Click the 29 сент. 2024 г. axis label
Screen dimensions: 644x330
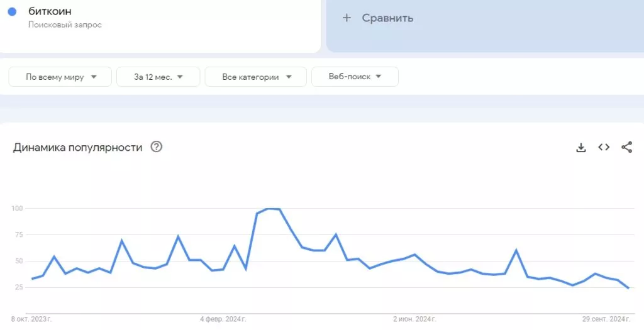[x=606, y=319]
